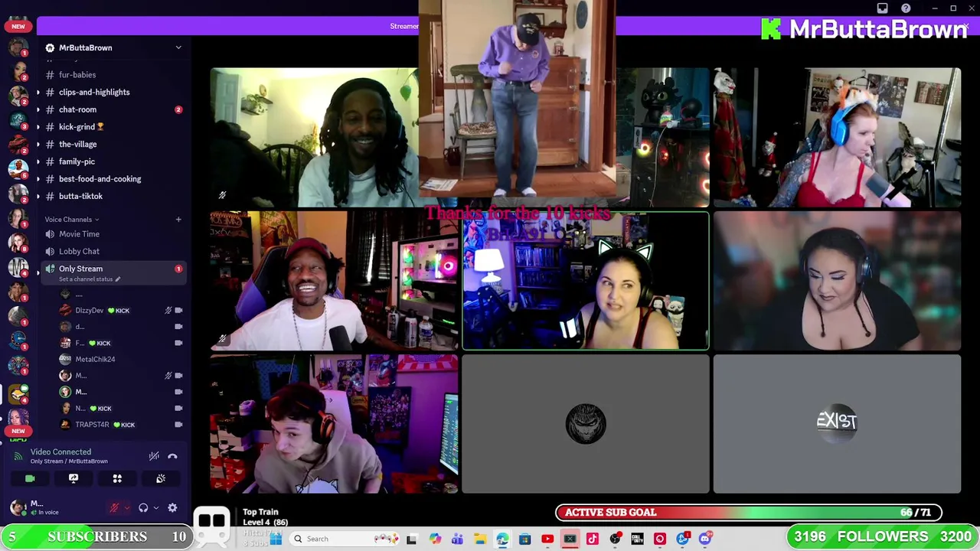This screenshot has width=980, height=551.
Task: Expand the clips-and-highlights thread arrow
Action: (x=38, y=92)
